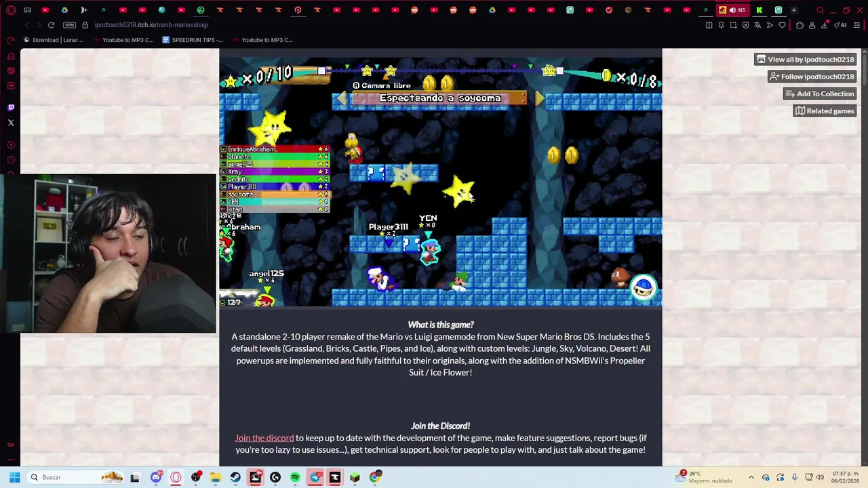This screenshot has height=488, width=868.
Task: Toggle the VPN badge in address bar
Action: click(69, 25)
